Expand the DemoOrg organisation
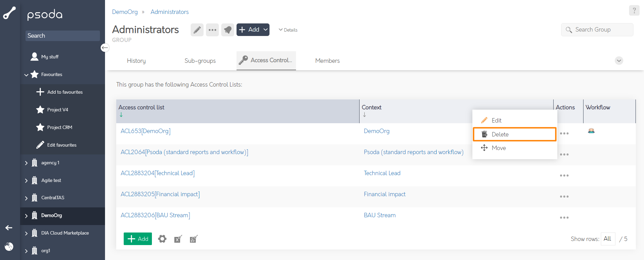The width and height of the screenshot is (644, 260). pyautogui.click(x=26, y=216)
